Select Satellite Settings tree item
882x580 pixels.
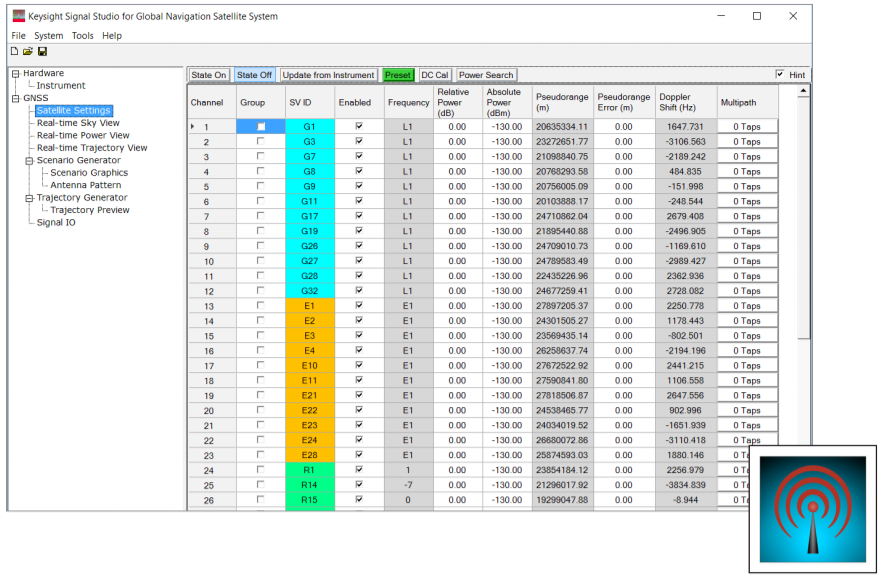[x=74, y=111]
